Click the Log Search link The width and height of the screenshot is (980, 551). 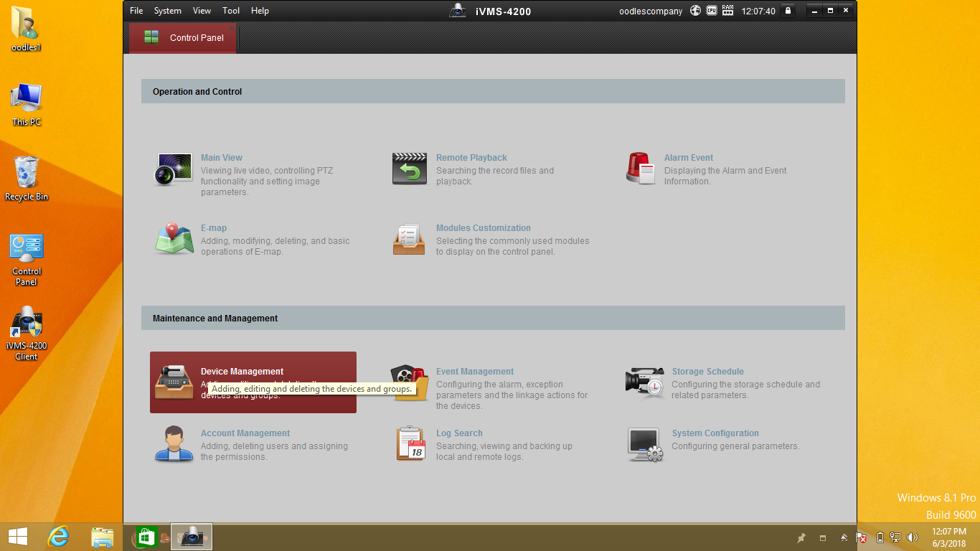459,433
